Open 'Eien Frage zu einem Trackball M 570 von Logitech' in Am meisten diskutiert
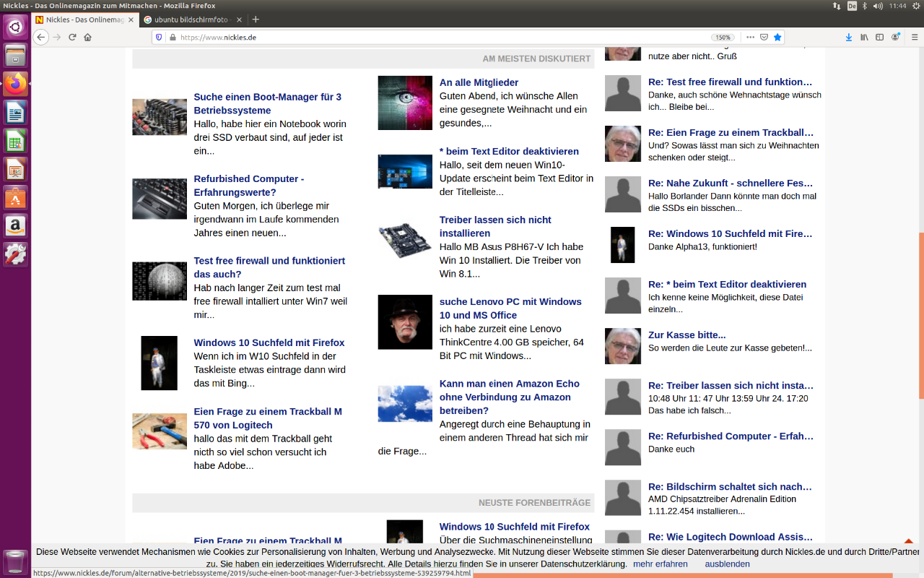Viewport: 924px width, 578px height. tap(268, 418)
